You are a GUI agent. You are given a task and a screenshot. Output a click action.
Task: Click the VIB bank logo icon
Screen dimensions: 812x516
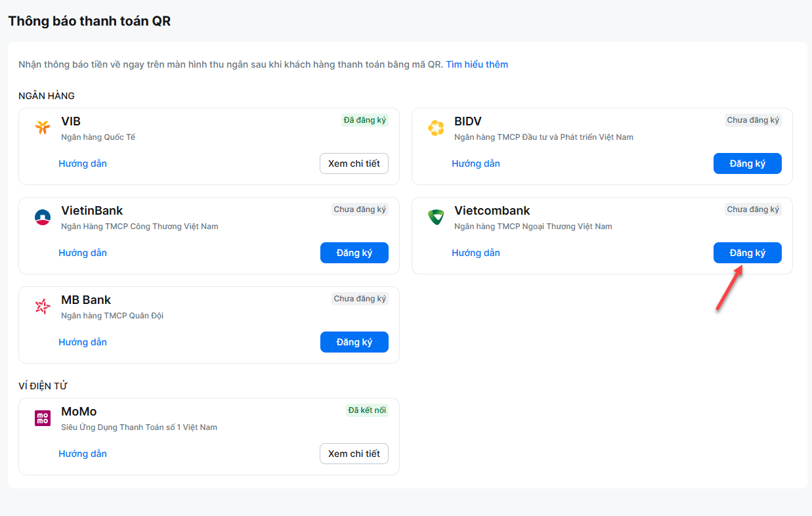pyautogui.click(x=43, y=128)
